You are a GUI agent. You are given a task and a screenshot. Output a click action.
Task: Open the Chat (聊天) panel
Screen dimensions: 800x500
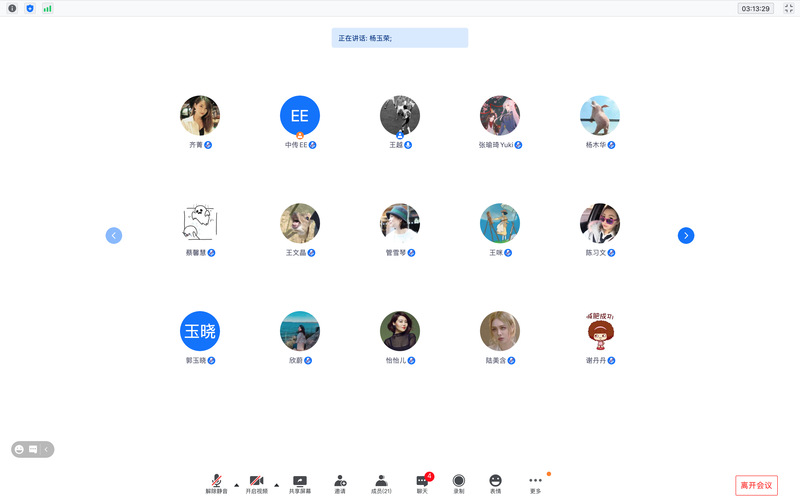pyautogui.click(x=422, y=481)
